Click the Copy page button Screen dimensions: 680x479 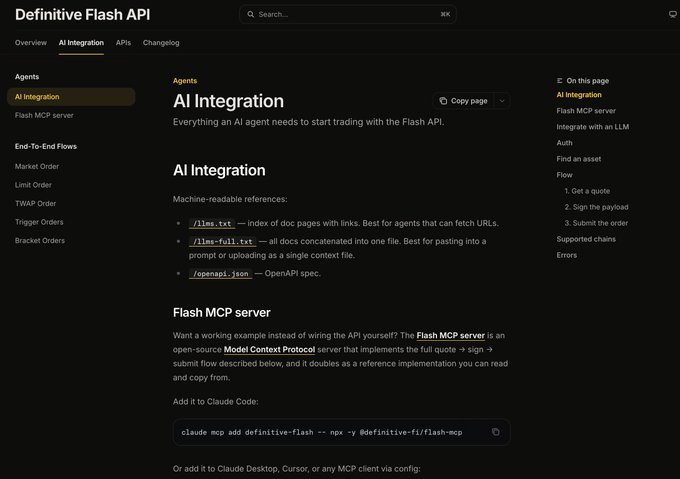point(463,101)
